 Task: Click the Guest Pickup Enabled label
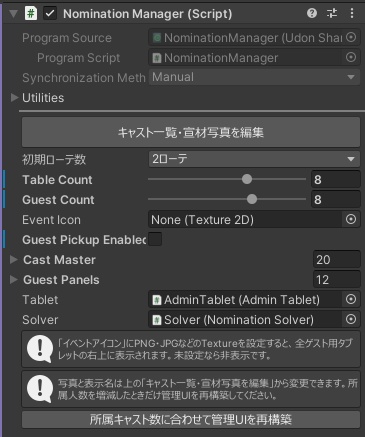click(x=84, y=240)
